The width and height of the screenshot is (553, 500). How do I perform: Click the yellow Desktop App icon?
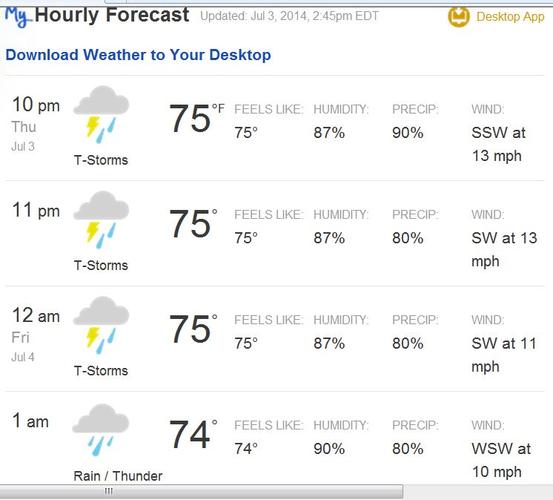pos(458,17)
